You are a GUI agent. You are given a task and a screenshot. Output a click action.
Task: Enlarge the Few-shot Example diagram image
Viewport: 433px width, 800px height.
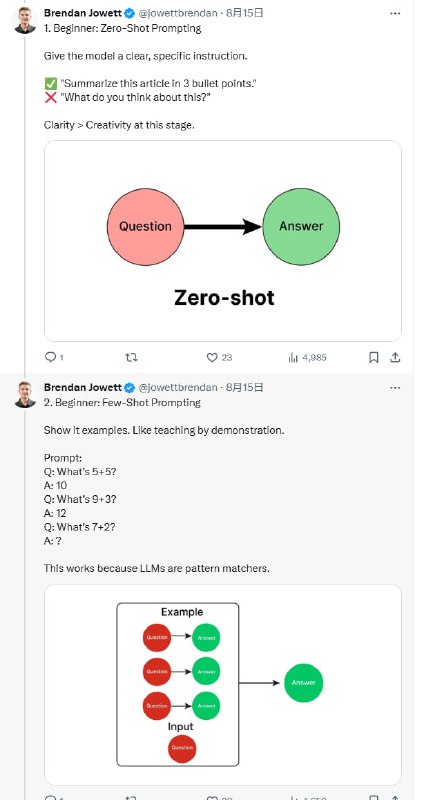(x=223, y=685)
